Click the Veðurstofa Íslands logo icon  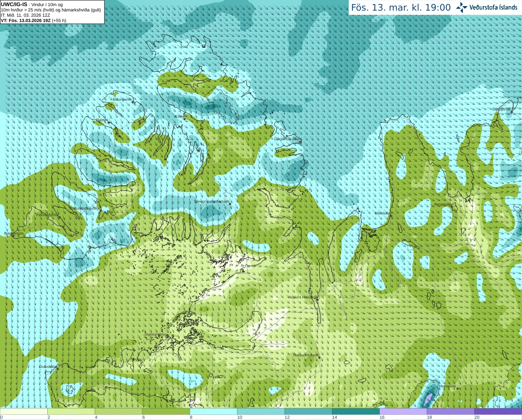[x=462, y=7]
